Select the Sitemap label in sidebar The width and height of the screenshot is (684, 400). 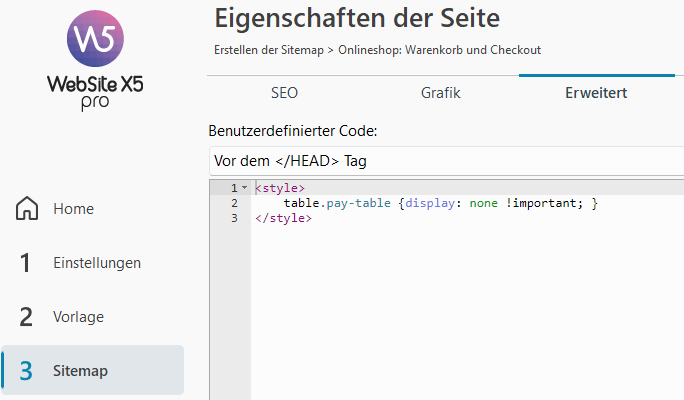tap(80, 371)
